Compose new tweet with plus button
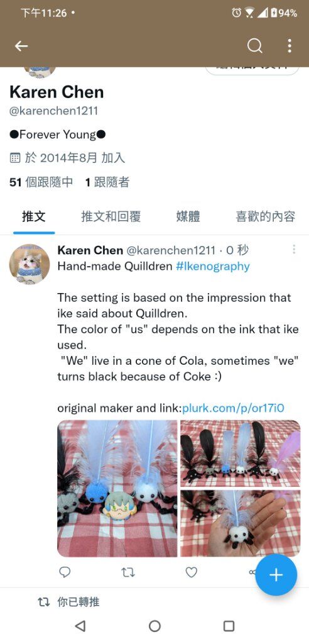Screen dimensions: 309x644 (x=276, y=575)
